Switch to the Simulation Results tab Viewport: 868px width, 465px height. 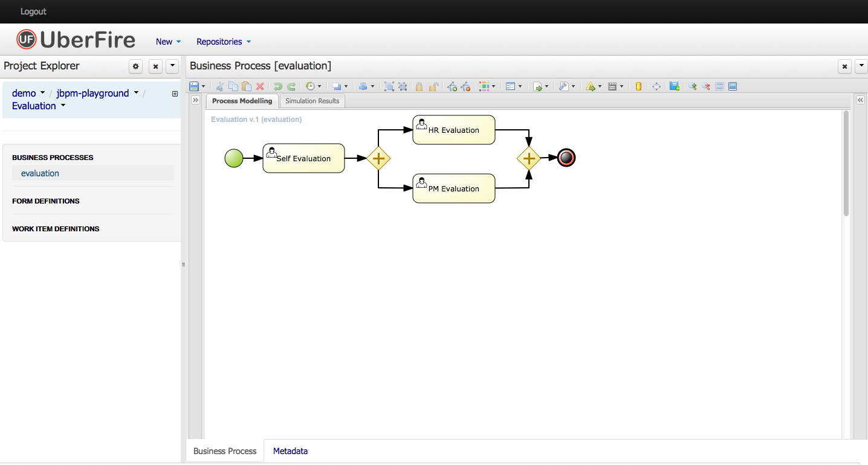[313, 101]
